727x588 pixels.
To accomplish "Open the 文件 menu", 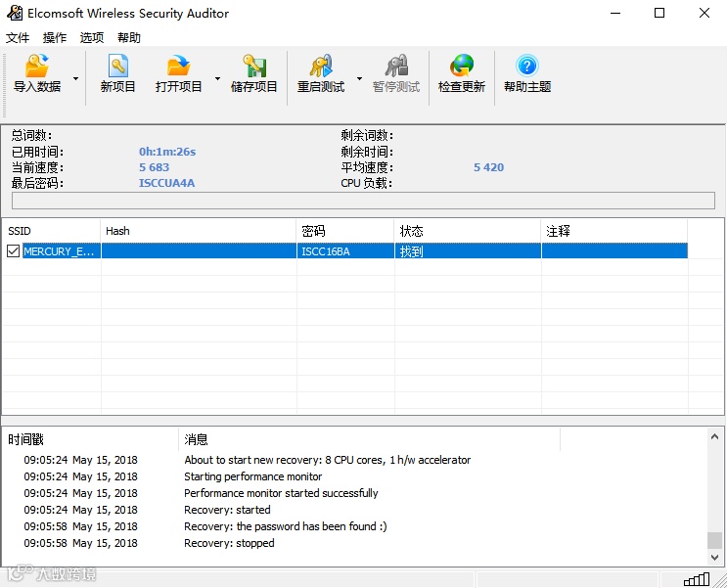I will click(x=18, y=37).
